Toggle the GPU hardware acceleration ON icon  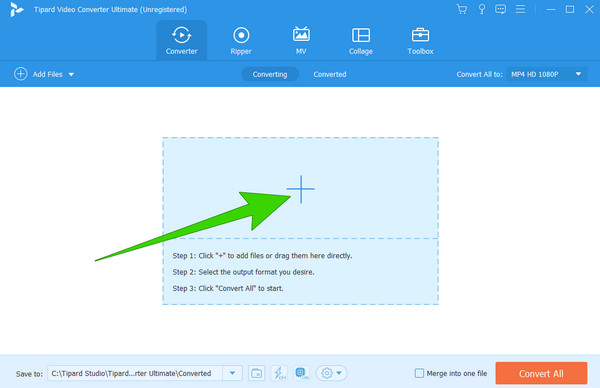click(302, 373)
